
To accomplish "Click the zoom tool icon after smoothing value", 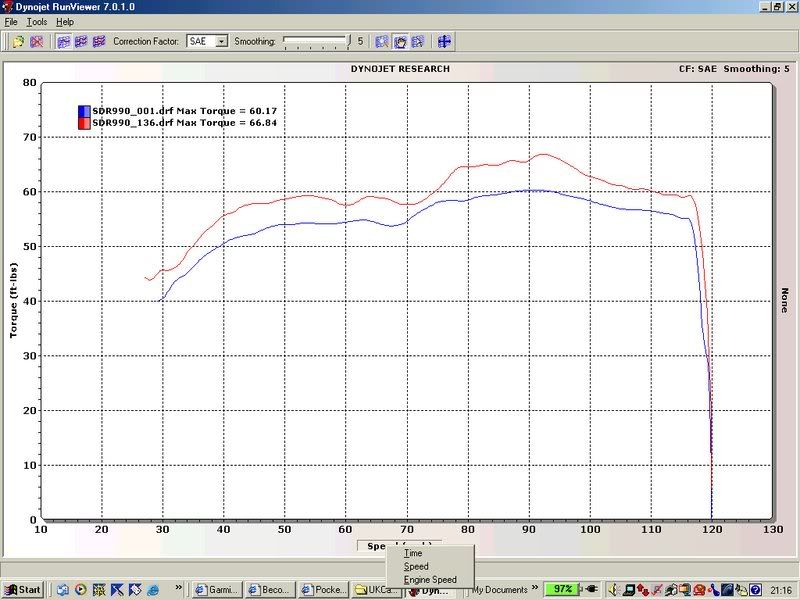I will (x=381, y=42).
